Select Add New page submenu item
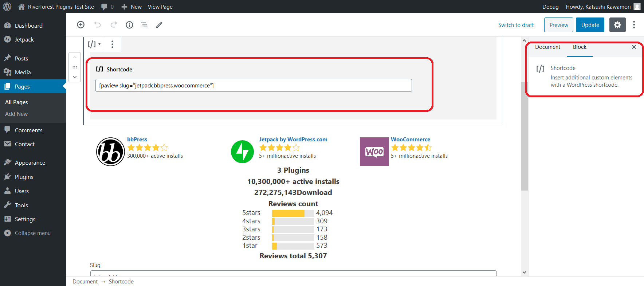The image size is (644, 286). tap(16, 114)
